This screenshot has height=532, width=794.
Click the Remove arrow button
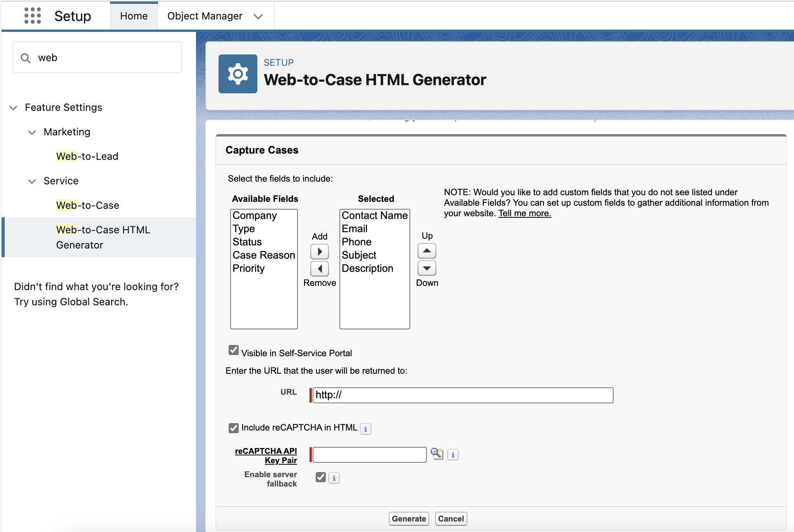point(320,269)
